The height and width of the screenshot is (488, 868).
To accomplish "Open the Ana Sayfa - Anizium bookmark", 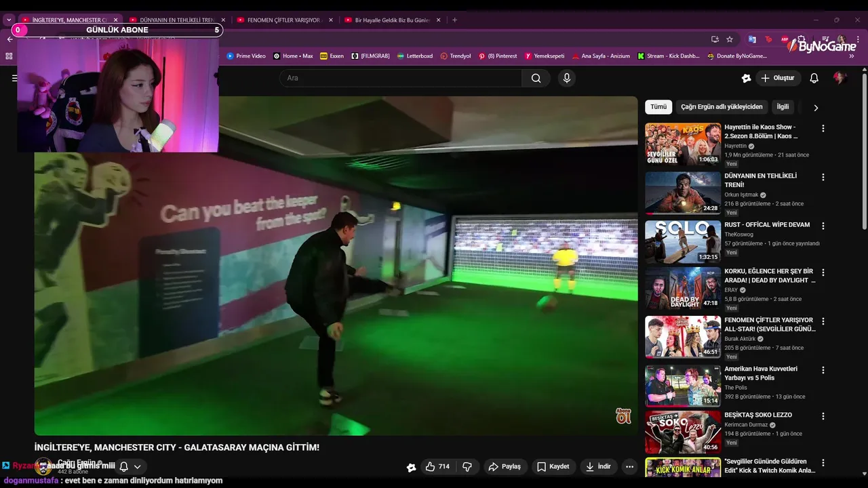I will [x=601, y=56].
